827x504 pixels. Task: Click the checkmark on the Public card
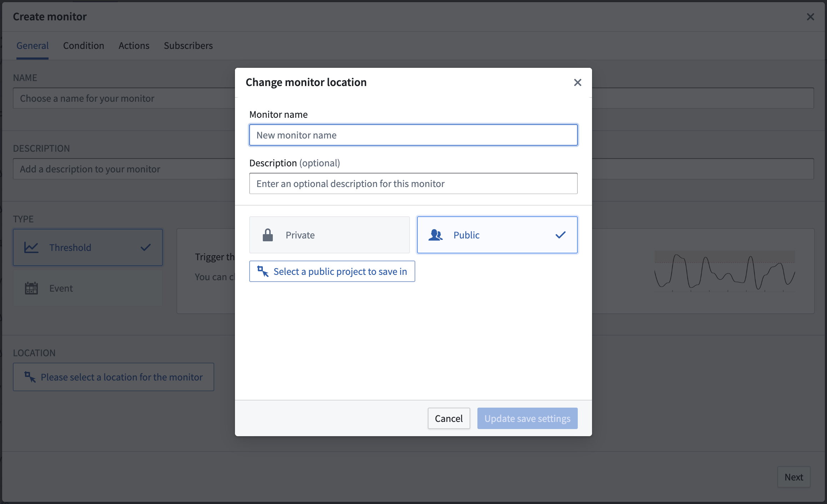click(x=560, y=235)
